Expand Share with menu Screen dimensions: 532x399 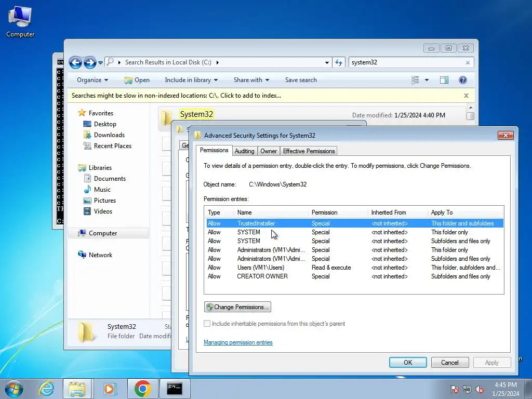click(251, 80)
